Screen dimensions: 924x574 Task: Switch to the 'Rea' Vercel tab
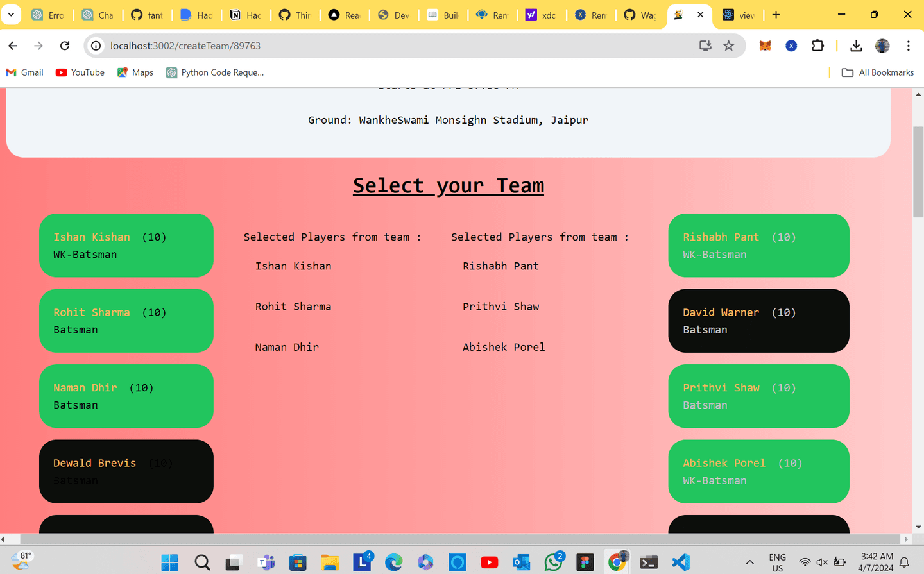click(345, 15)
